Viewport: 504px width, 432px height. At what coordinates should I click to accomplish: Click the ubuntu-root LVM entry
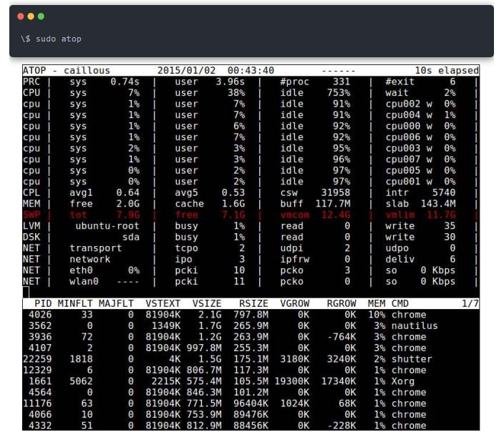click(107, 226)
